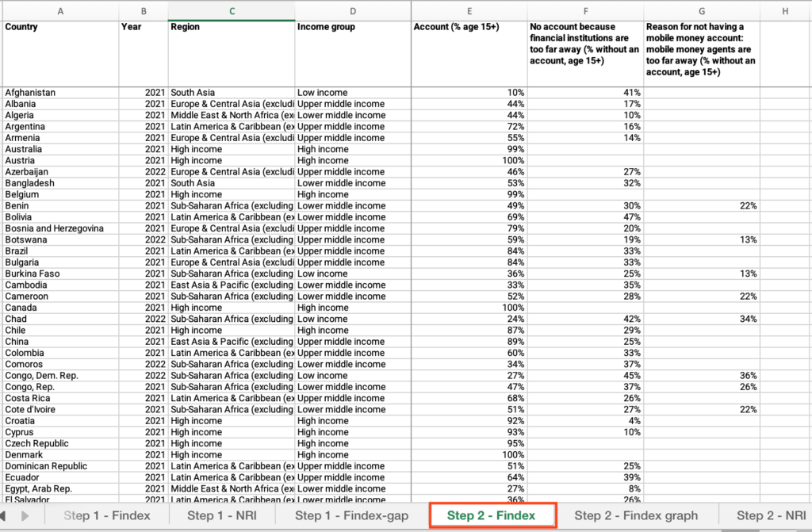Click the "South Asia" region cell for Afghanistan
The image size is (812, 532).
click(232, 93)
